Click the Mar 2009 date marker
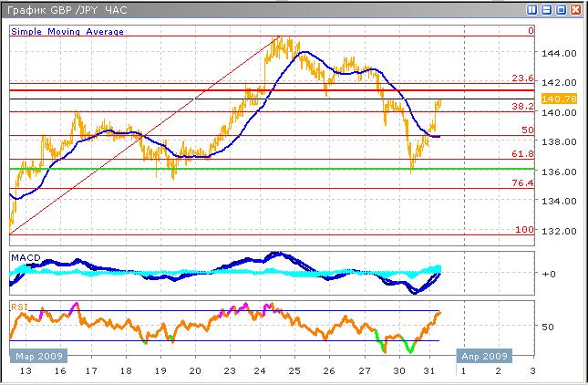 pos(32,355)
